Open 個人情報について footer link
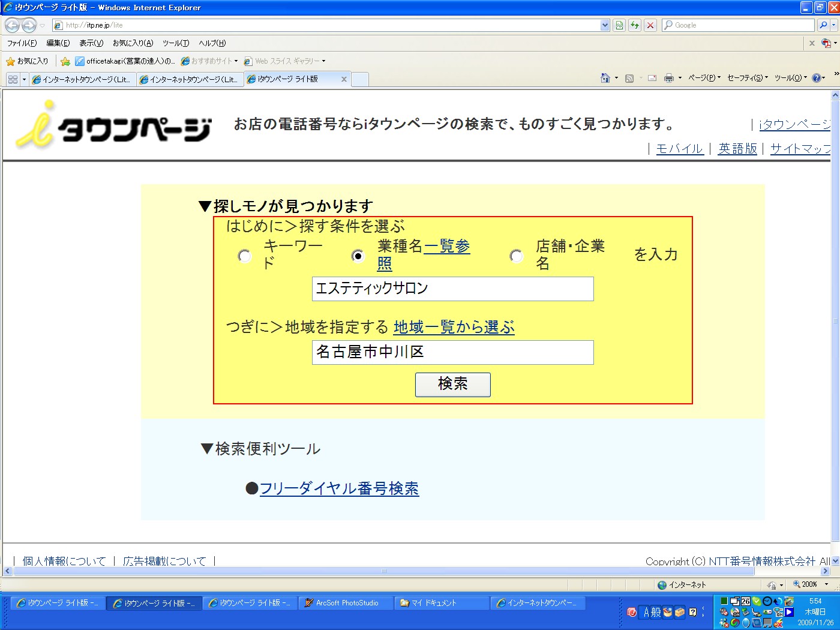Screen dimensions: 840x630 [x=64, y=560]
